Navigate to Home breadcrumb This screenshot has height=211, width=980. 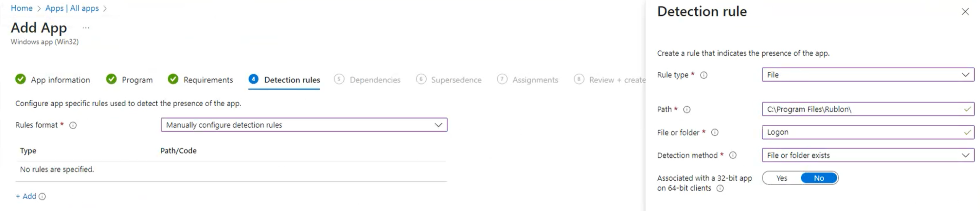pos(21,8)
